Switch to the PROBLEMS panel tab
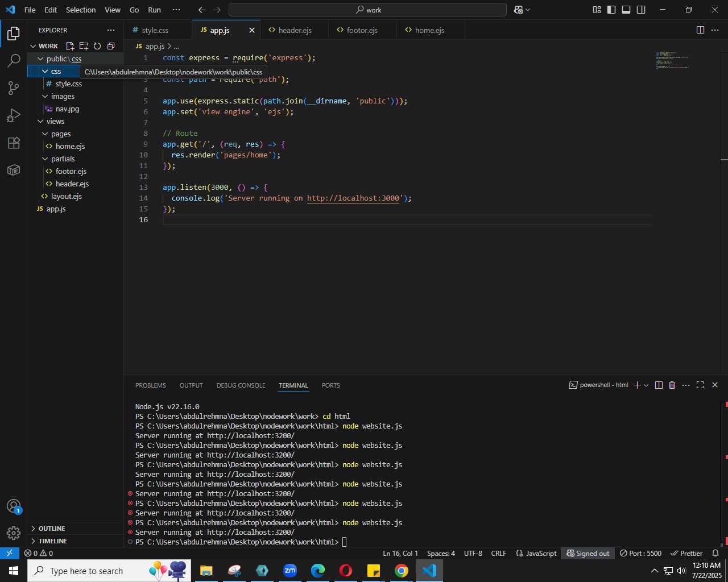The width and height of the screenshot is (728, 582). tap(151, 385)
